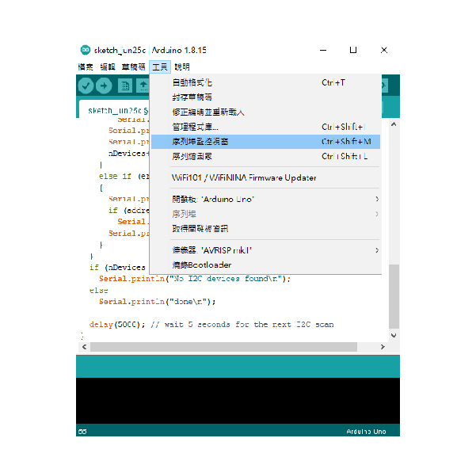Select 自動格式化 from the tools menu
The image size is (476, 476).
[192, 82]
